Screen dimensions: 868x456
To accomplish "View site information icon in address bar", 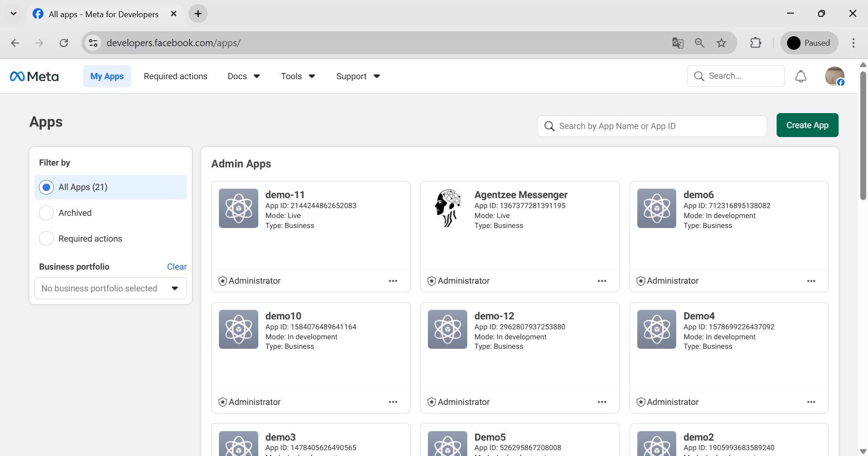I will [93, 43].
